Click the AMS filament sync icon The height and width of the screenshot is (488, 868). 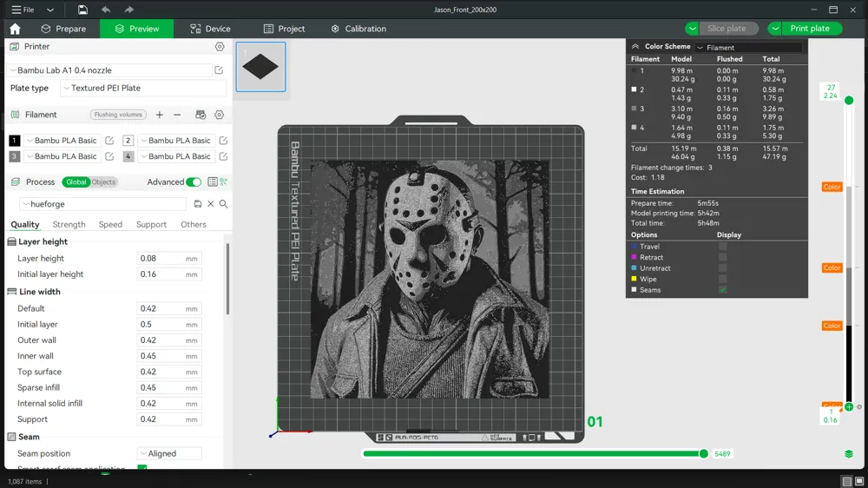[201, 115]
